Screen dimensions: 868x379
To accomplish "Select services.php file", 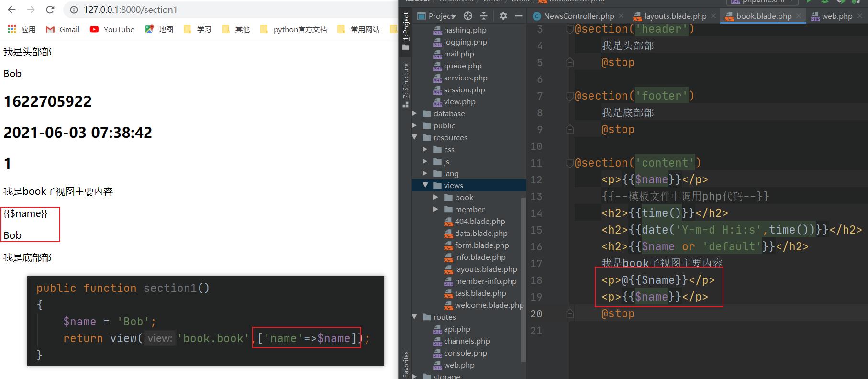I will [460, 78].
